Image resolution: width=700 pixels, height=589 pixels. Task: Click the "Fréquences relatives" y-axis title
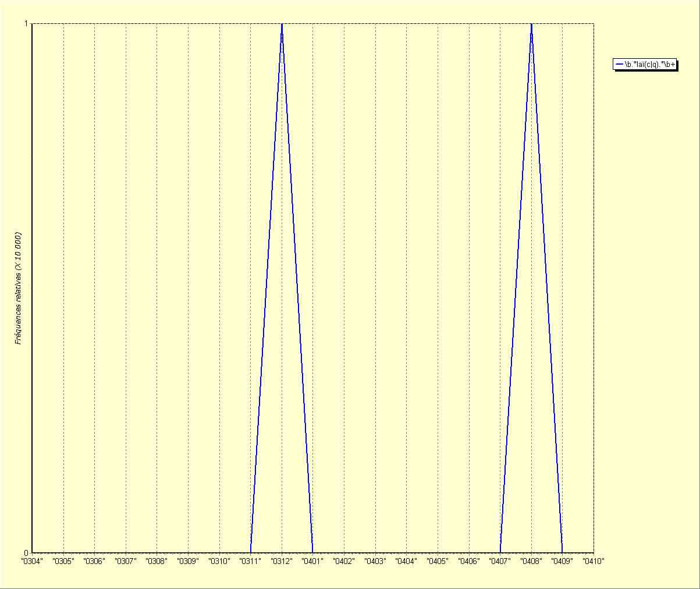click(18, 288)
